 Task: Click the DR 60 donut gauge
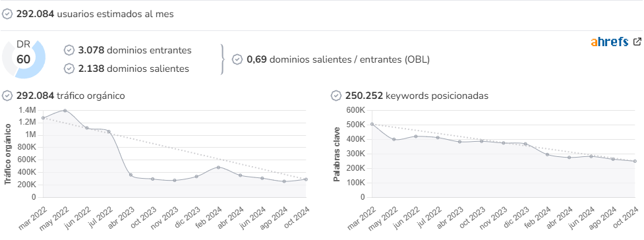point(24,59)
